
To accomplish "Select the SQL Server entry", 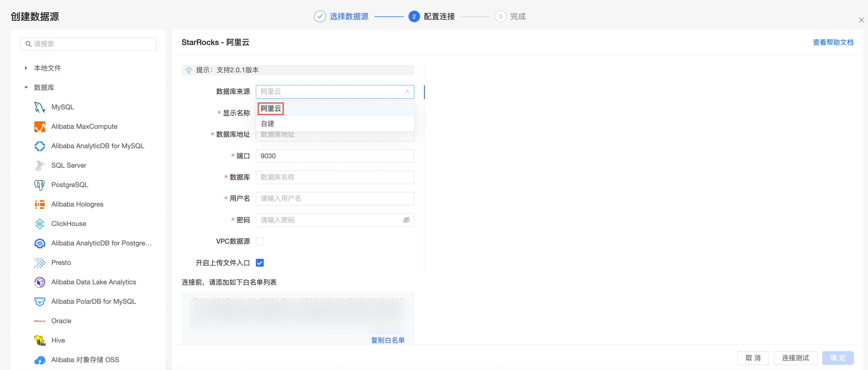I will pos(69,166).
